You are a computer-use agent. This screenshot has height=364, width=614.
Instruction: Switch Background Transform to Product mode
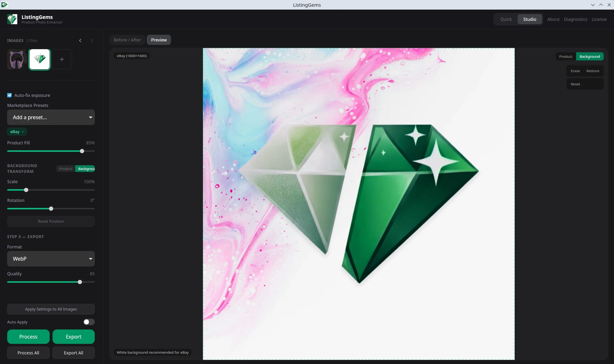[x=65, y=169]
